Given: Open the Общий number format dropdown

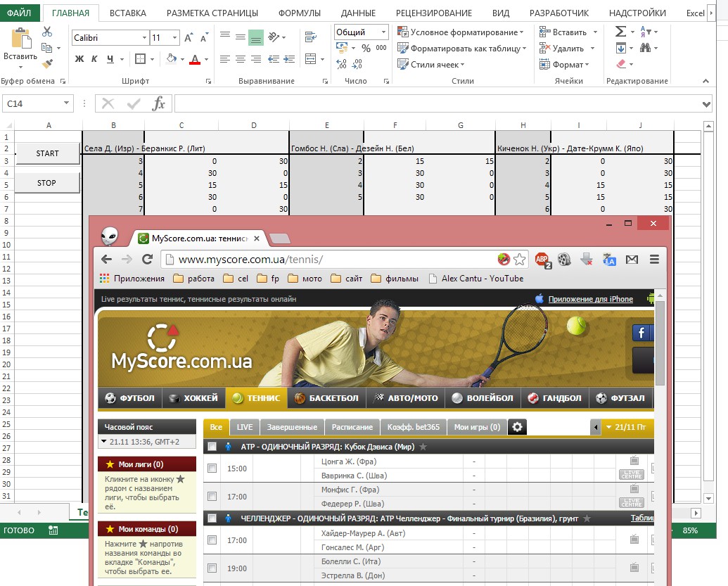Looking at the screenshot, I should [383, 32].
